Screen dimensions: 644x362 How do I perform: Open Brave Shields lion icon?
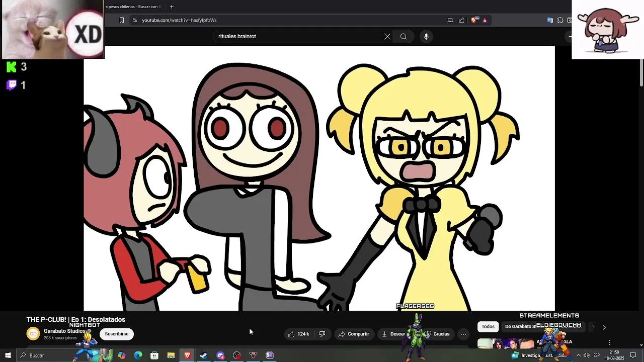[x=474, y=20]
